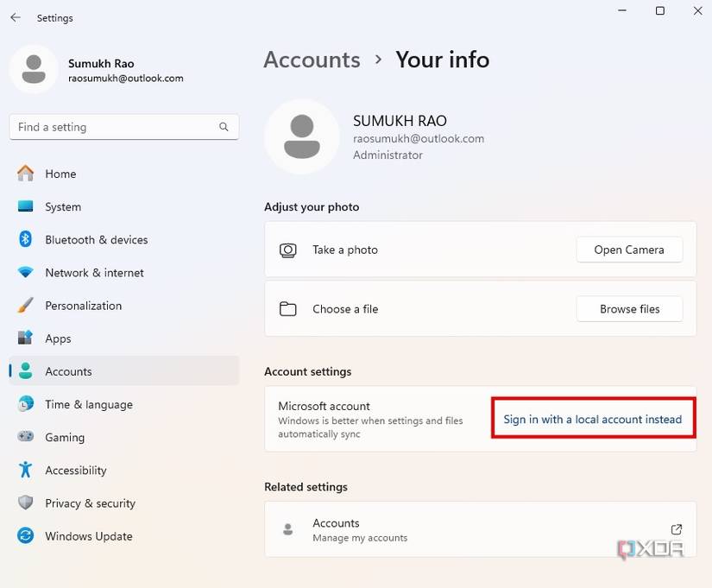Open Accounts external link under Related settings
The image size is (712, 588).
(x=677, y=529)
